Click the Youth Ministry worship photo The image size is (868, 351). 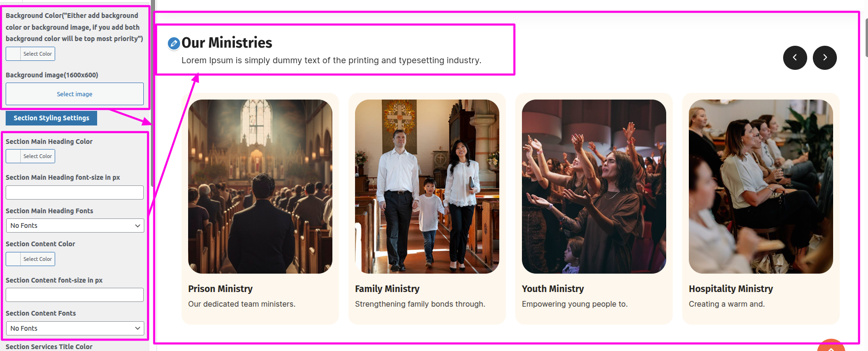[x=594, y=186]
